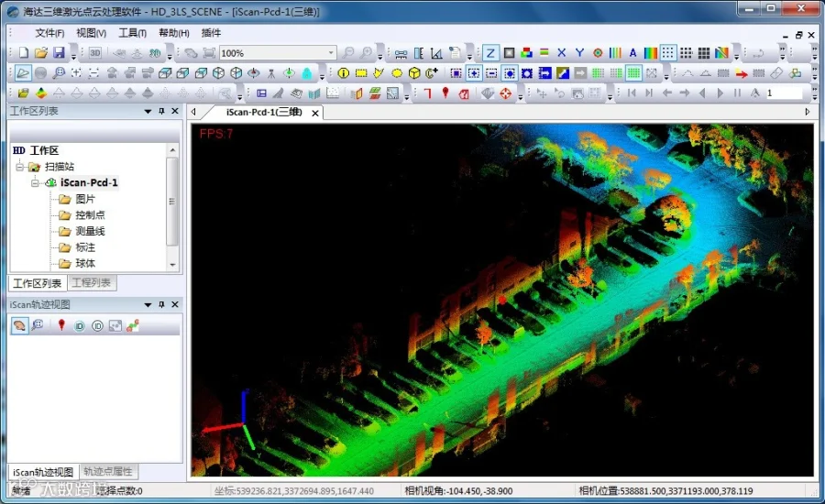Click the colored terrain layer icon
Image resolution: width=825 pixels, height=504 pixels.
[41, 93]
